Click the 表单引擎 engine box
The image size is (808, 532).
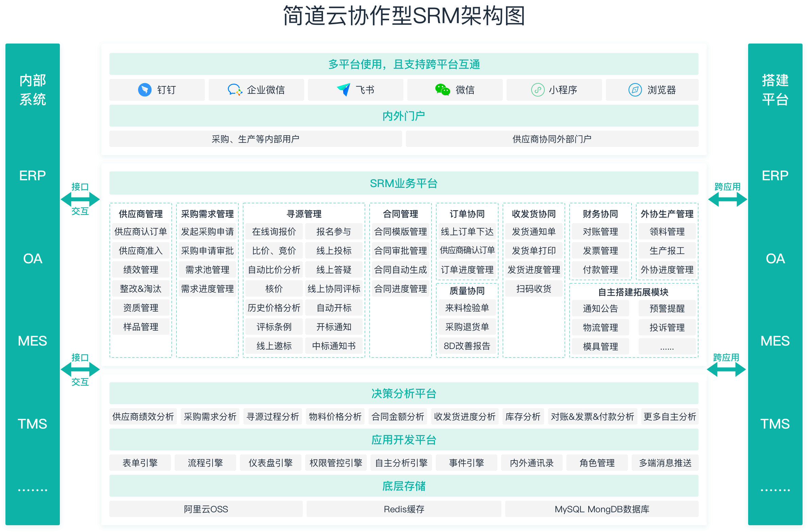coord(140,463)
